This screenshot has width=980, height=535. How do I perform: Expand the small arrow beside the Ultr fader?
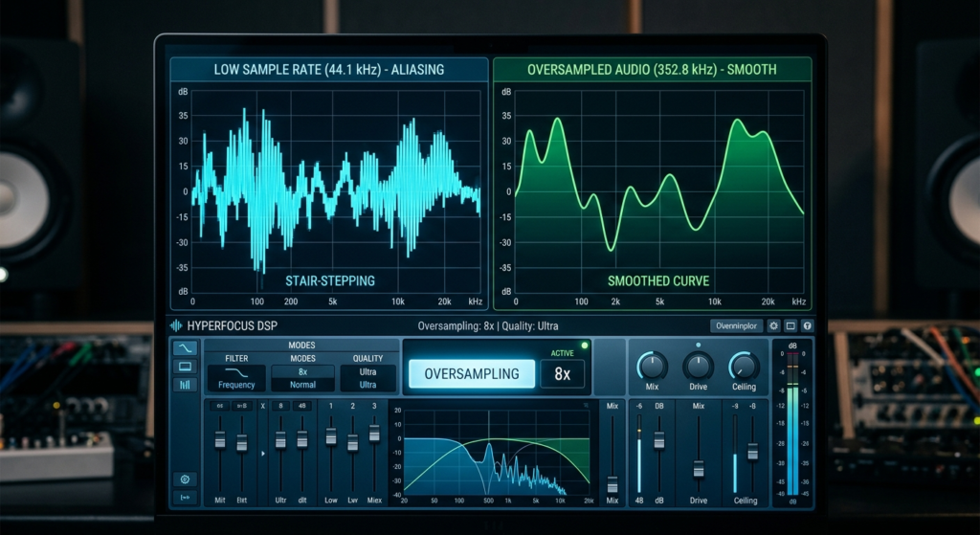[262, 453]
